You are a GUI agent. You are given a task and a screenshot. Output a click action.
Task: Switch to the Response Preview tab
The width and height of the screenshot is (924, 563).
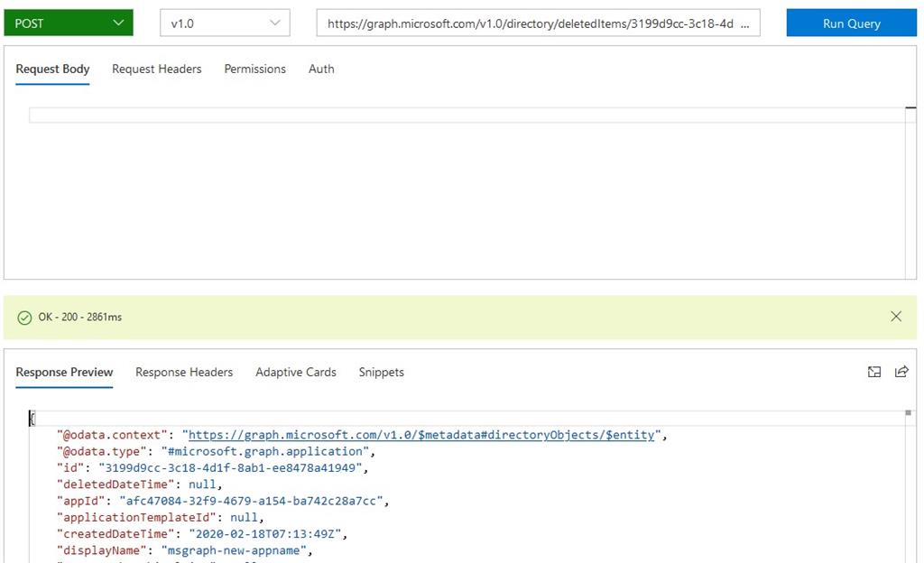click(x=64, y=372)
